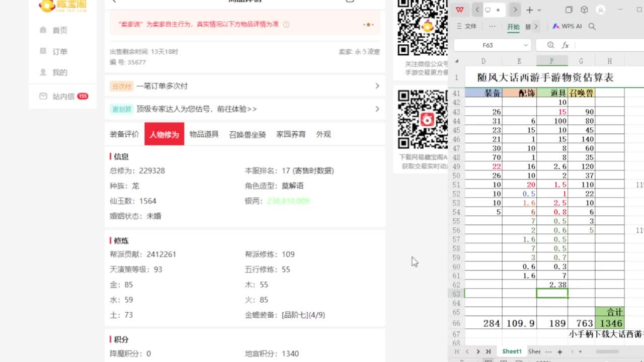The width and height of the screenshot is (644, 362).
Task: Click the magnifier search icon in formula bar
Action: point(550,45)
